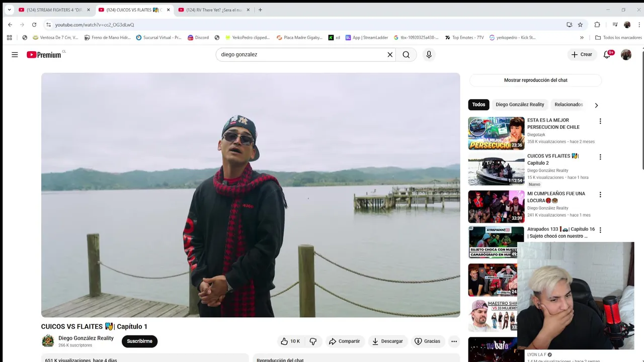Viewport: 644px width, 362px height.
Task: Open Freno de Mano Hidr bookmark
Action: (108, 38)
